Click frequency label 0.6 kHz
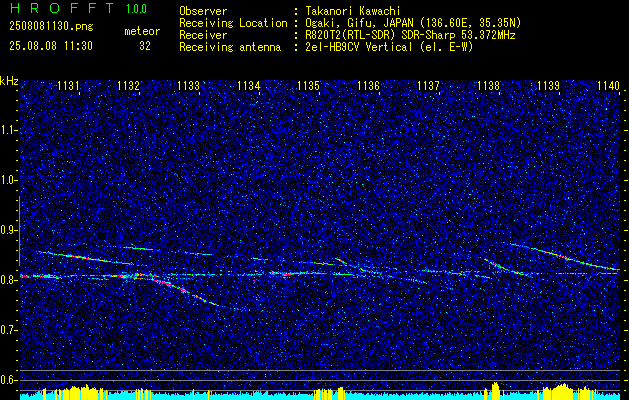Image resolution: width=629 pixels, height=400 pixels. pyautogui.click(x=8, y=380)
